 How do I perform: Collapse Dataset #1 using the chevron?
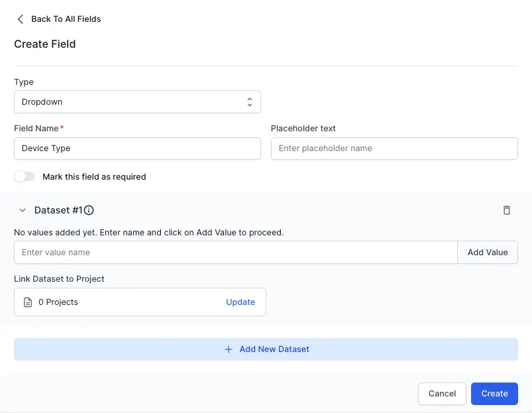point(23,210)
